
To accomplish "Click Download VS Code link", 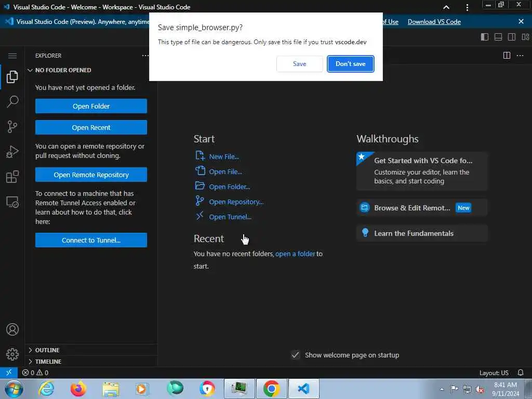I will [434, 22].
